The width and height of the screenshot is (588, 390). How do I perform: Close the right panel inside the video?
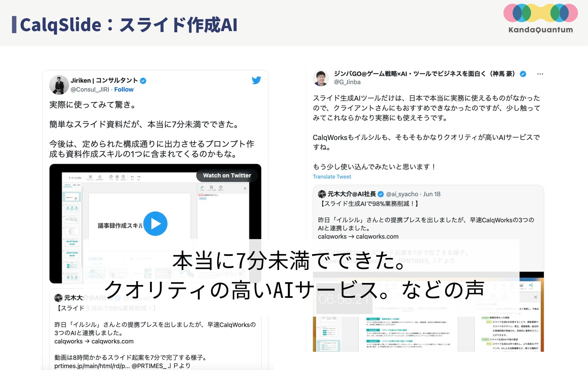point(245,188)
